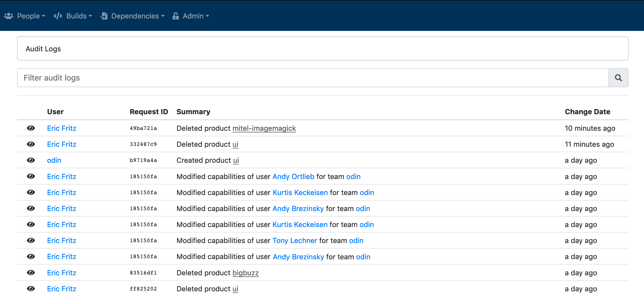Image resolution: width=644 pixels, height=304 pixels.
Task: Click the Builds code brackets icon
Action: (58, 16)
